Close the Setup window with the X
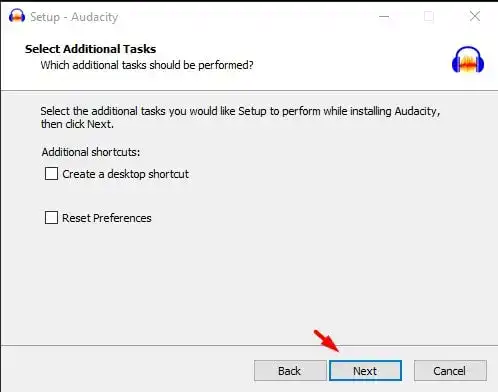 475,16
